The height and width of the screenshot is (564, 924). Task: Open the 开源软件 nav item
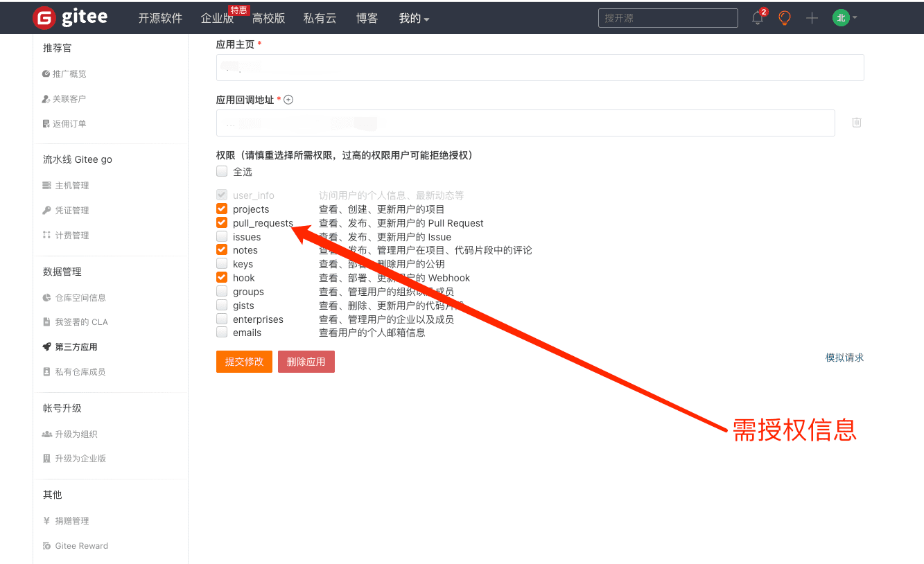[160, 19]
